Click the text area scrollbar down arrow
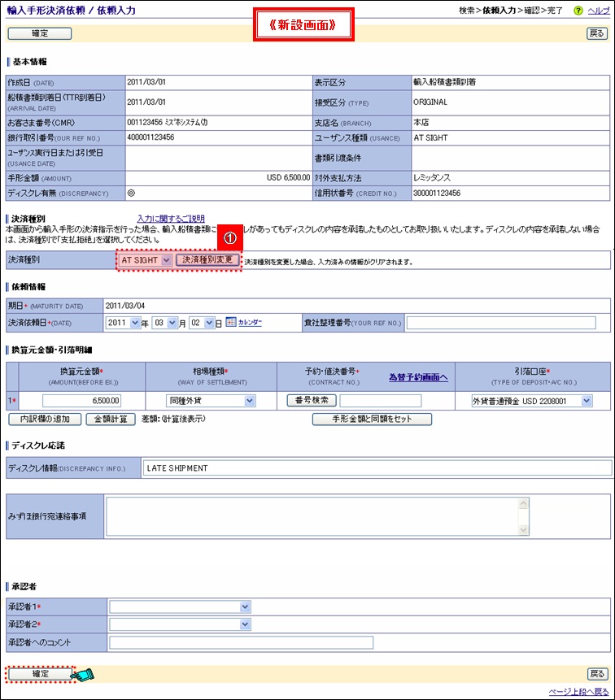The width and height of the screenshot is (615, 700). tap(523, 529)
